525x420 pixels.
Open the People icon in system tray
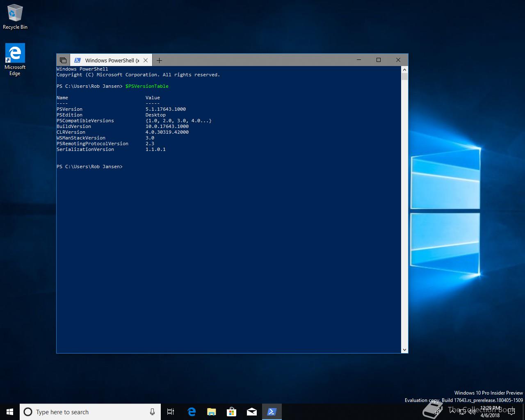click(x=437, y=412)
